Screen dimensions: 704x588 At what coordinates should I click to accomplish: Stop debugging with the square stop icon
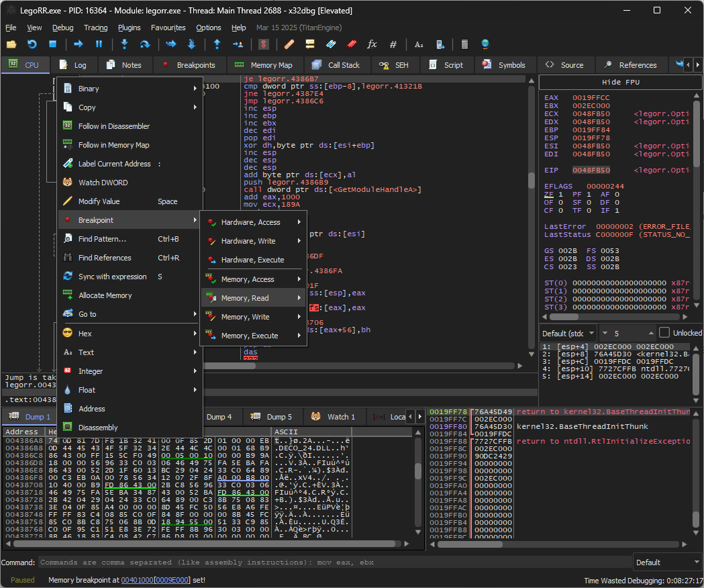pos(52,44)
